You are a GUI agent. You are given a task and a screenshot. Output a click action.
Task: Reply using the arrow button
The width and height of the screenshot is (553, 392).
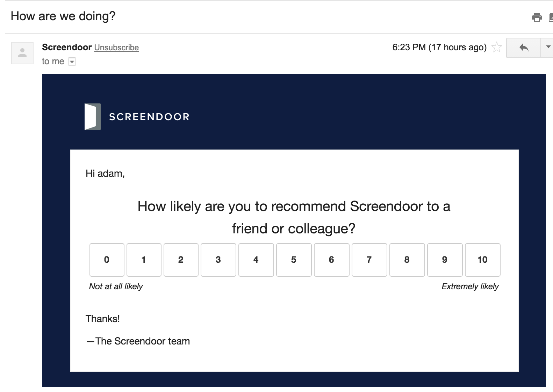[x=524, y=48]
